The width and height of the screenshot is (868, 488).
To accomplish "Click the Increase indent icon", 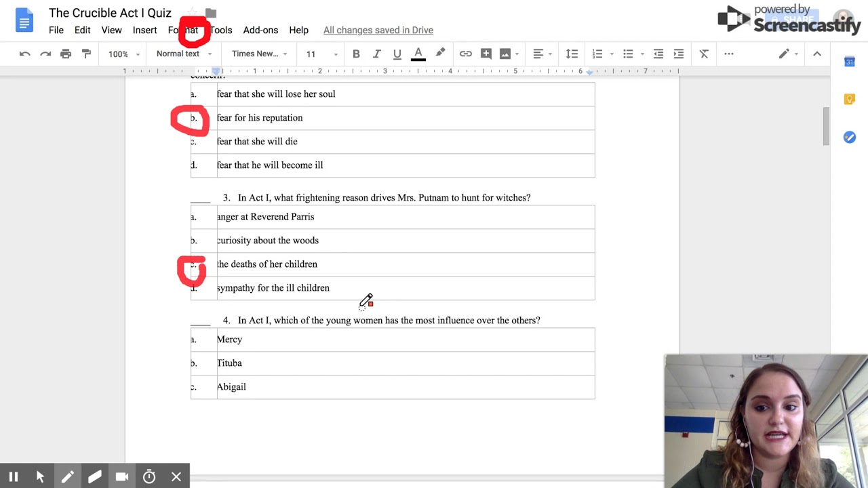I will [678, 54].
